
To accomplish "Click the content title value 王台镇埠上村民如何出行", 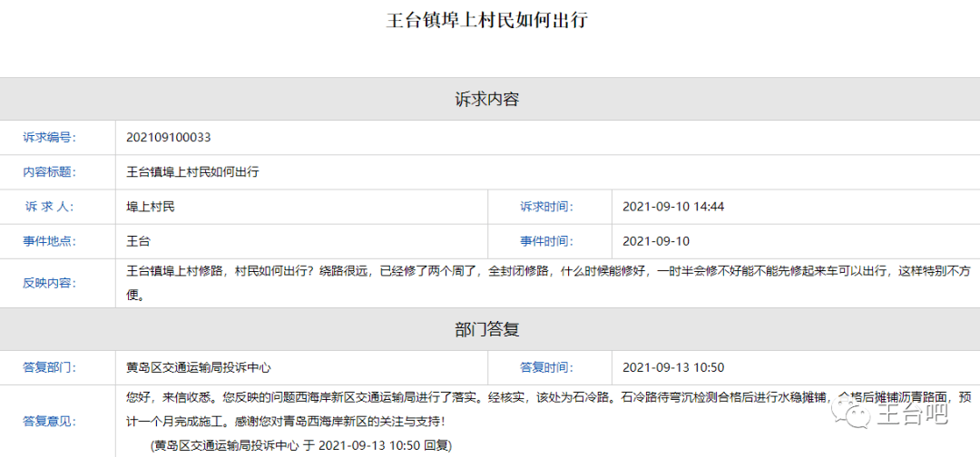I will click(192, 172).
